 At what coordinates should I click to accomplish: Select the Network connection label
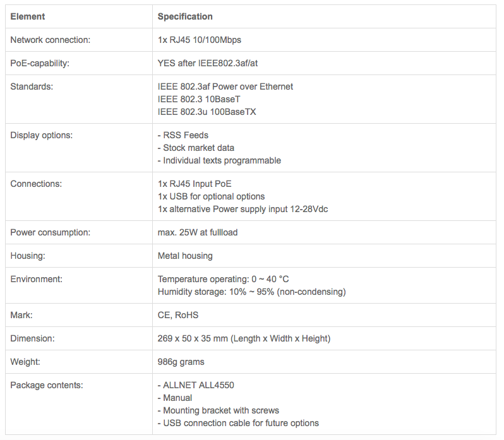[x=51, y=40]
